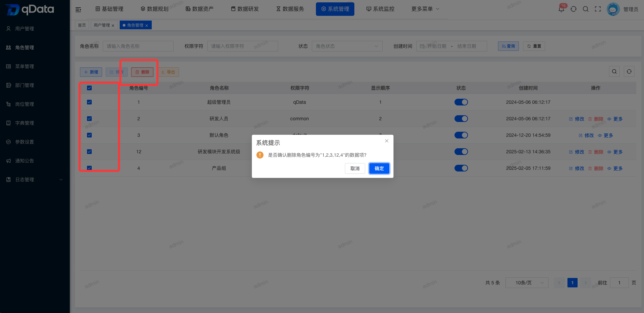
Task: Switch to 数据研发 top menu
Action: (x=245, y=9)
